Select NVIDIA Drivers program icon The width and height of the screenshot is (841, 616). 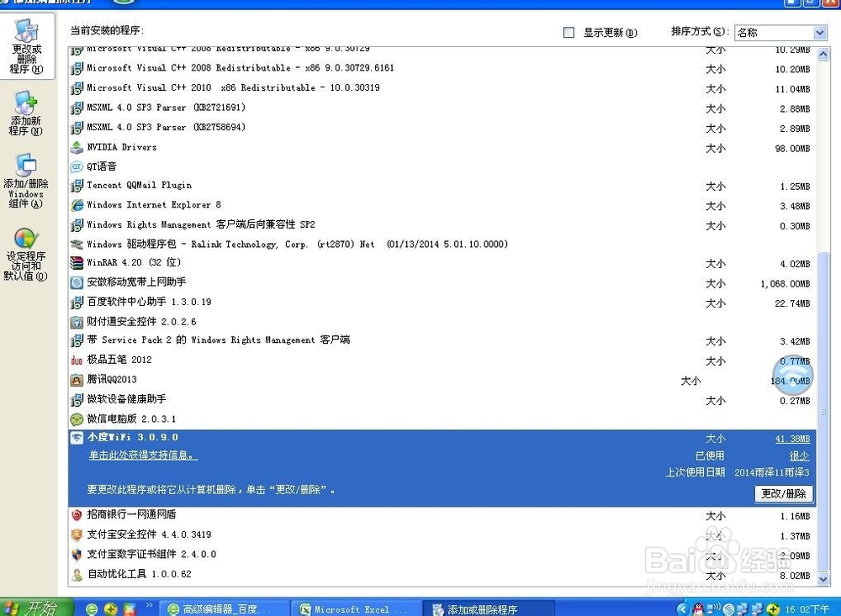point(77,147)
